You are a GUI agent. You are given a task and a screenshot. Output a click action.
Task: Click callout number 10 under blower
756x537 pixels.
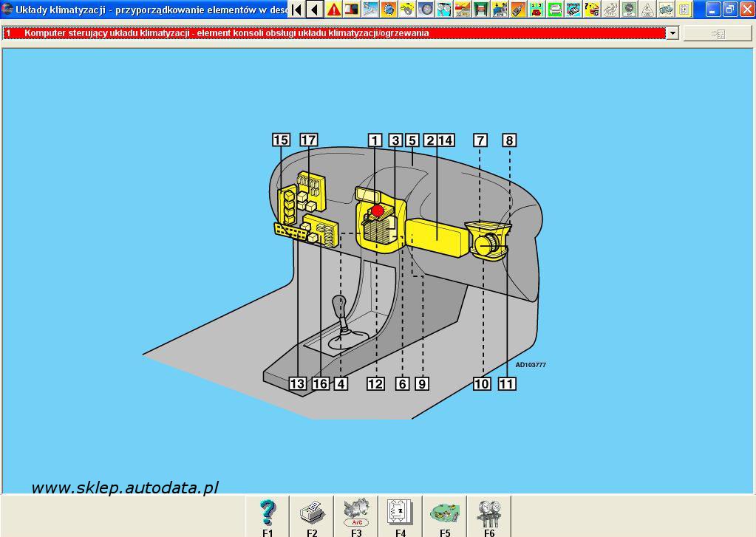click(482, 383)
